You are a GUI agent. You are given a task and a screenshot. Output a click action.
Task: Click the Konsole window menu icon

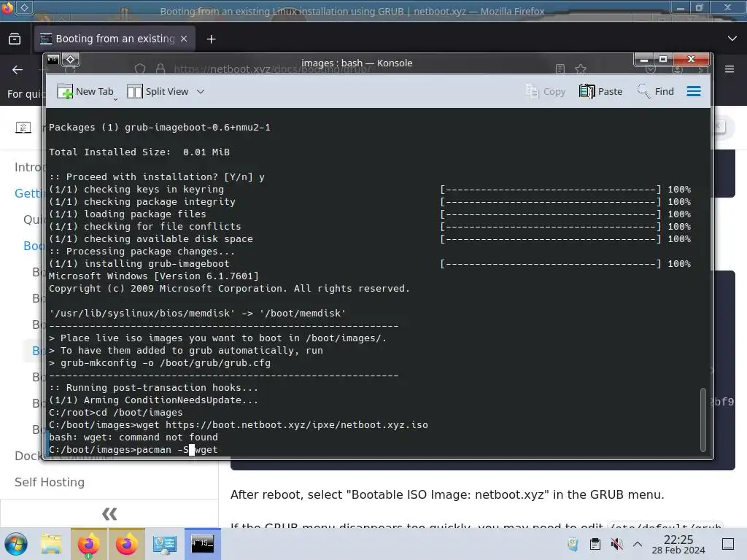click(x=53, y=60)
